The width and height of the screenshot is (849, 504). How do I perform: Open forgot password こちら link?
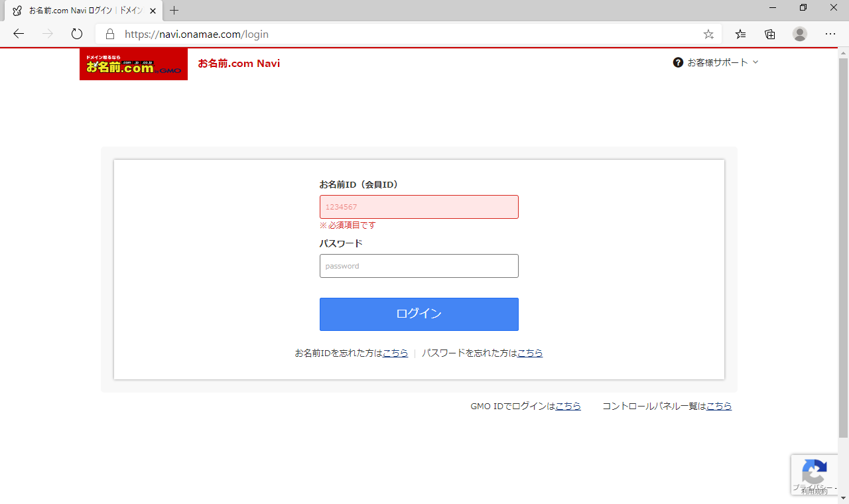[530, 353]
